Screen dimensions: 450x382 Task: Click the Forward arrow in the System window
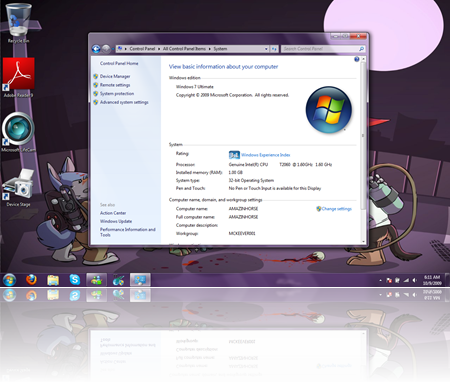point(106,49)
